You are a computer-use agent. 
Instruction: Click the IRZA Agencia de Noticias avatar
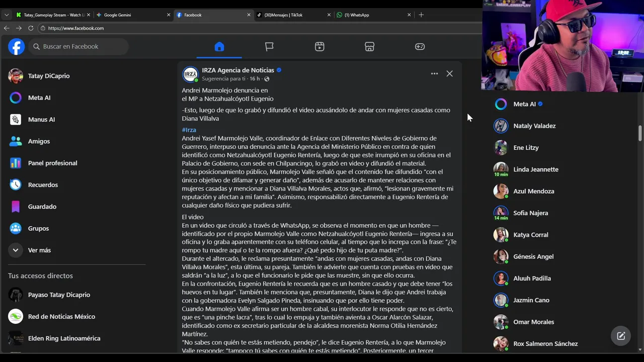[190, 74]
